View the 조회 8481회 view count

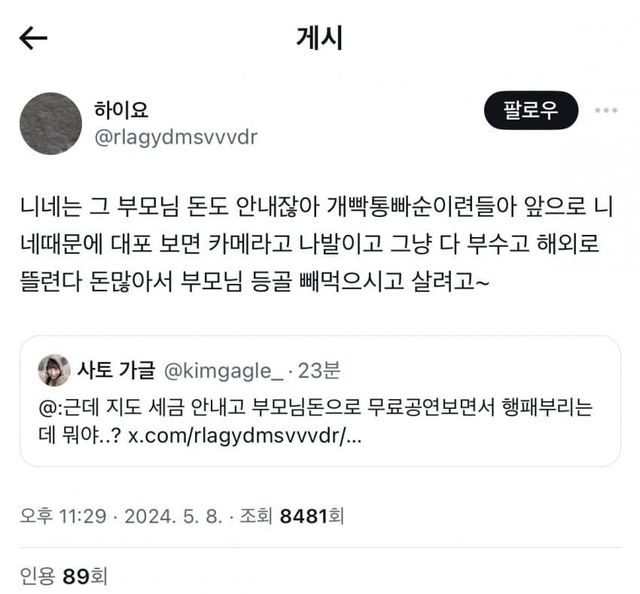click(291, 516)
